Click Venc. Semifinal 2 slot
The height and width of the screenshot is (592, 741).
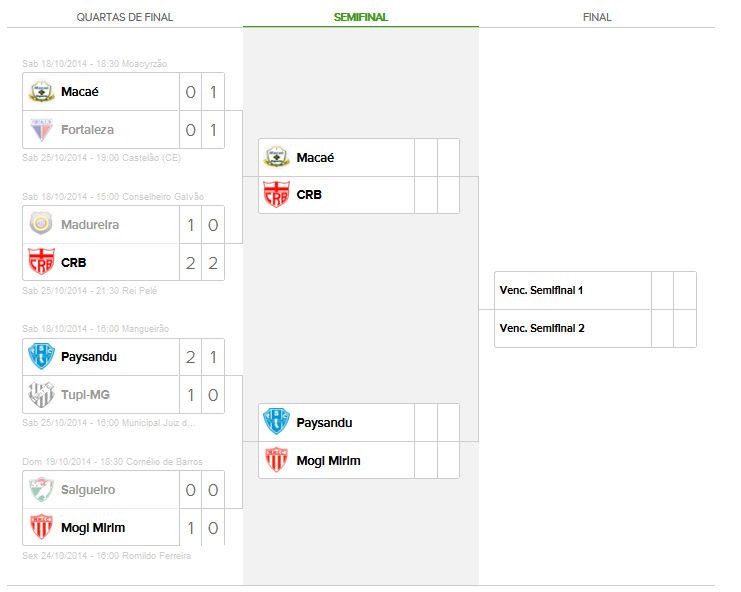541,328
